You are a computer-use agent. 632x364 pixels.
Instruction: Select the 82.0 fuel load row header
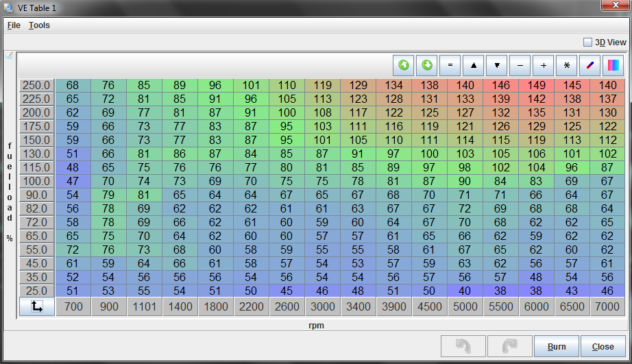[x=37, y=209]
